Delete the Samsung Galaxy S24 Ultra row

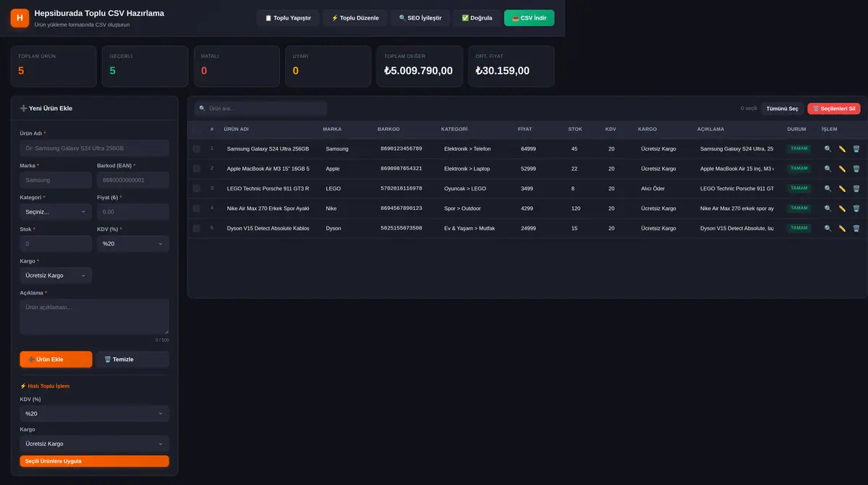(x=856, y=148)
